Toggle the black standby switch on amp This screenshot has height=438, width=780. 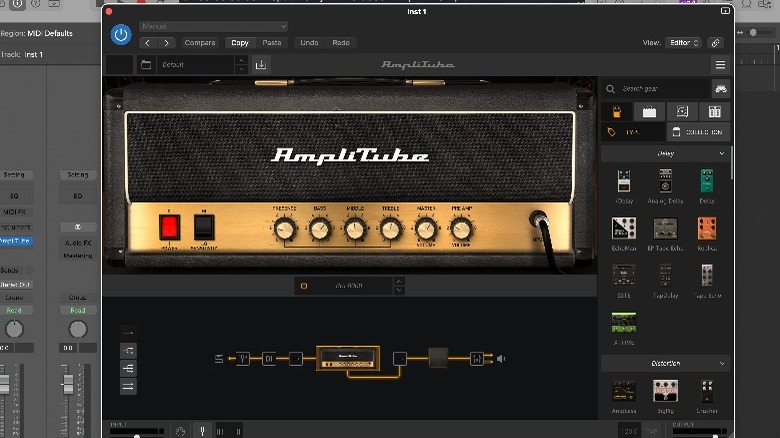(204, 227)
